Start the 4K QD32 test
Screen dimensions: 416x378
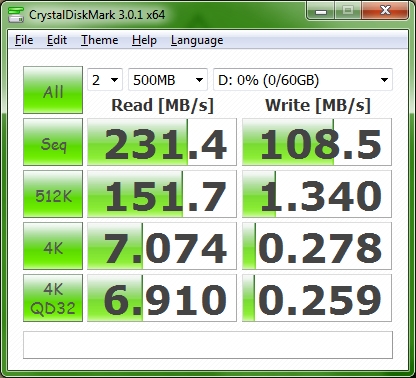coord(53,298)
